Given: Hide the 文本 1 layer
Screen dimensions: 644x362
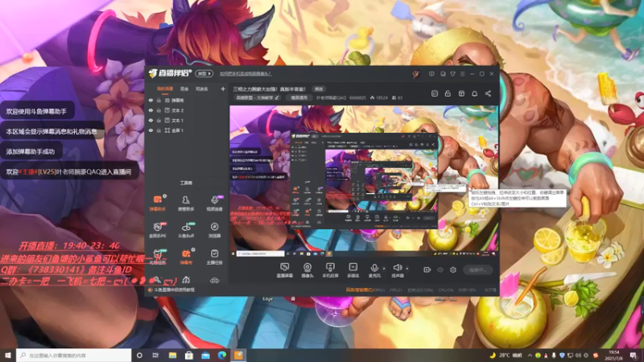Looking at the screenshot, I should coord(151,120).
